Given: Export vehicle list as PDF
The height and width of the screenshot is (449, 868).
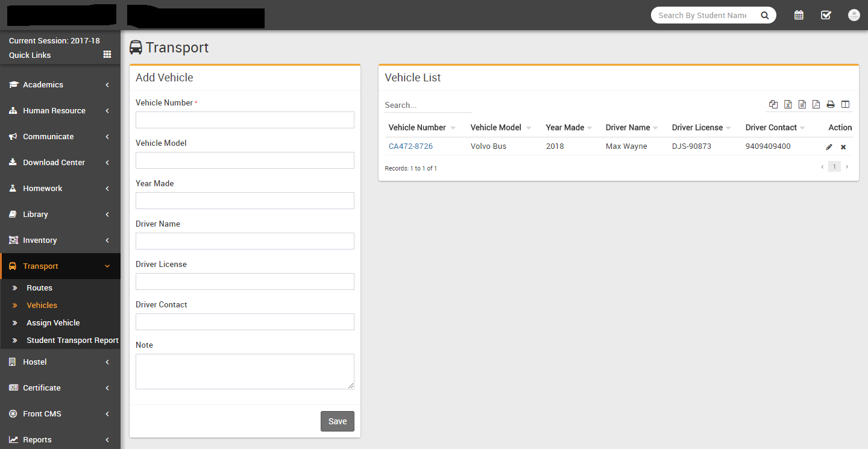Looking at the screenshot, I should point(816,104).
